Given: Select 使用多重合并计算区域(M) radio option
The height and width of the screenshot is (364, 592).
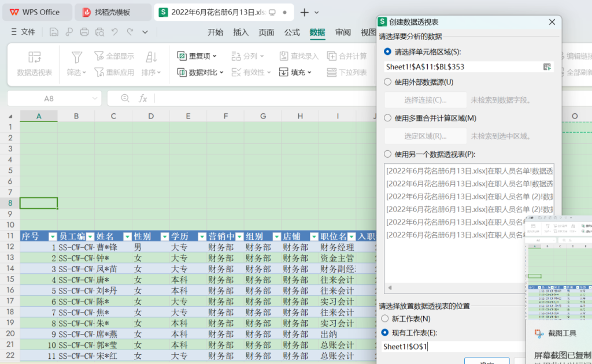Looking at the screenshot, I should click(387, 118).
